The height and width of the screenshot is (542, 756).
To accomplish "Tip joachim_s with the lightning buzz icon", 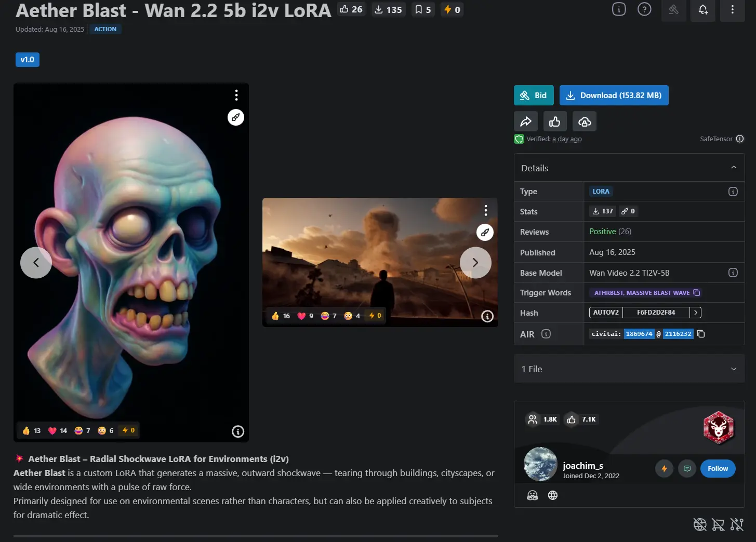I will [664, 468].
